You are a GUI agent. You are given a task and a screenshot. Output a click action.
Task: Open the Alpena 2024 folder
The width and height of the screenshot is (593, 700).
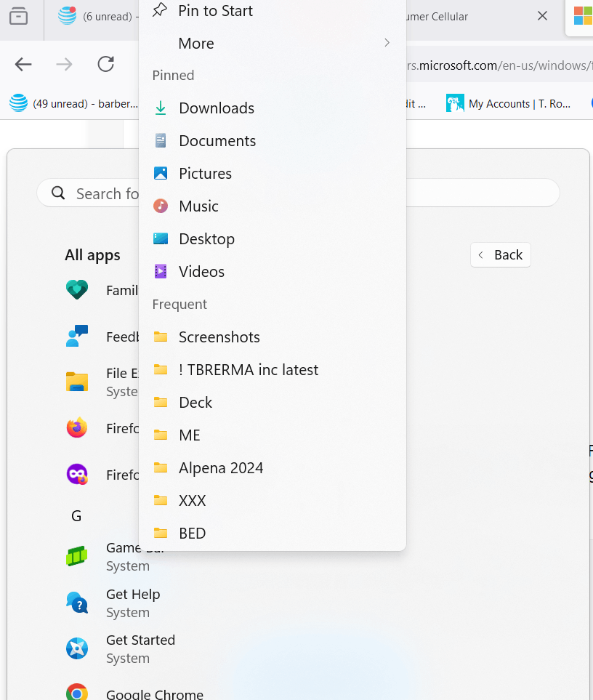coord(273,468)
